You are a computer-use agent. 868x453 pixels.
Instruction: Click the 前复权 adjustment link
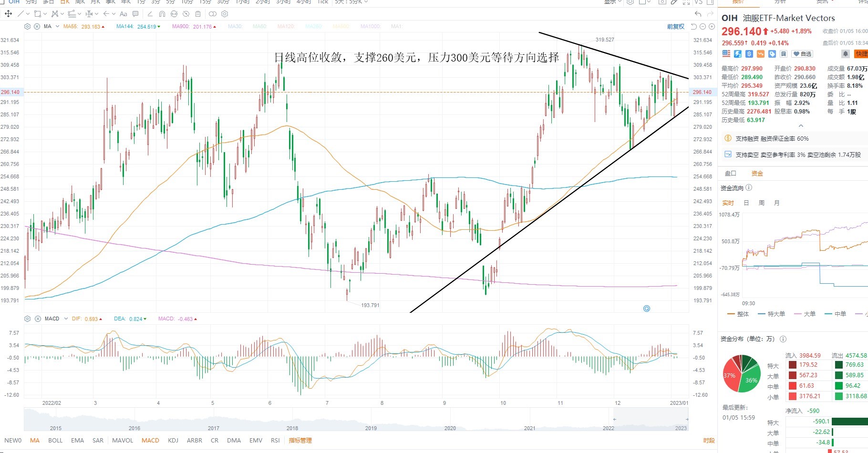point(676,27)
